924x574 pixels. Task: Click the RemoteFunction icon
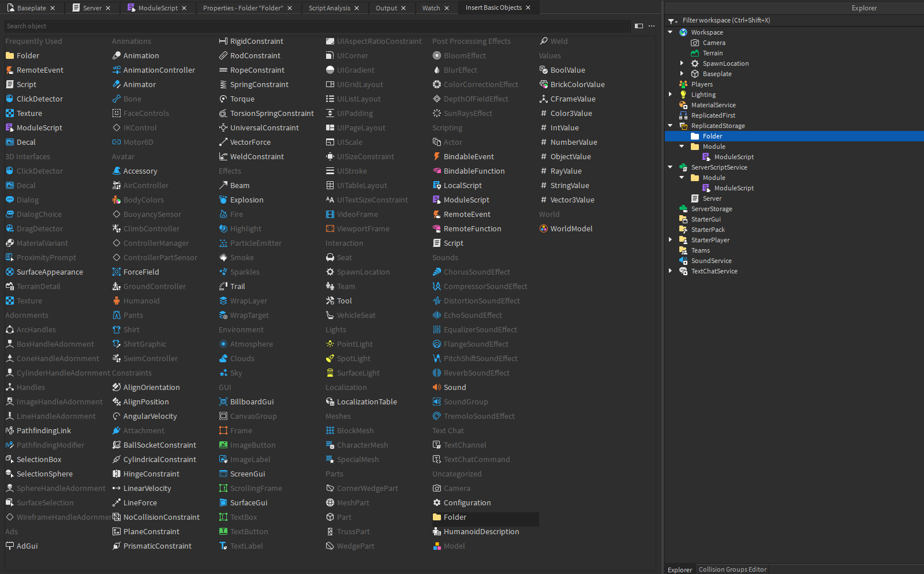pyautogui.click(x=437, y=229)
